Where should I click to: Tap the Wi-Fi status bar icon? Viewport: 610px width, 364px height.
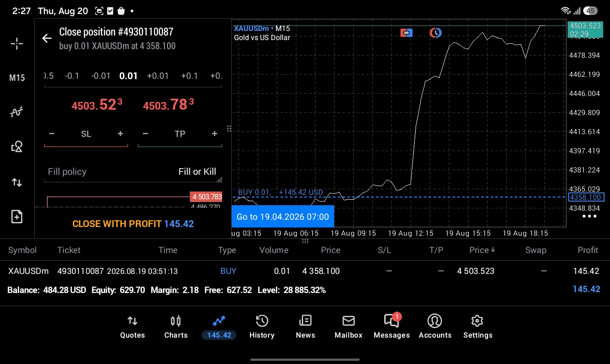566,10
